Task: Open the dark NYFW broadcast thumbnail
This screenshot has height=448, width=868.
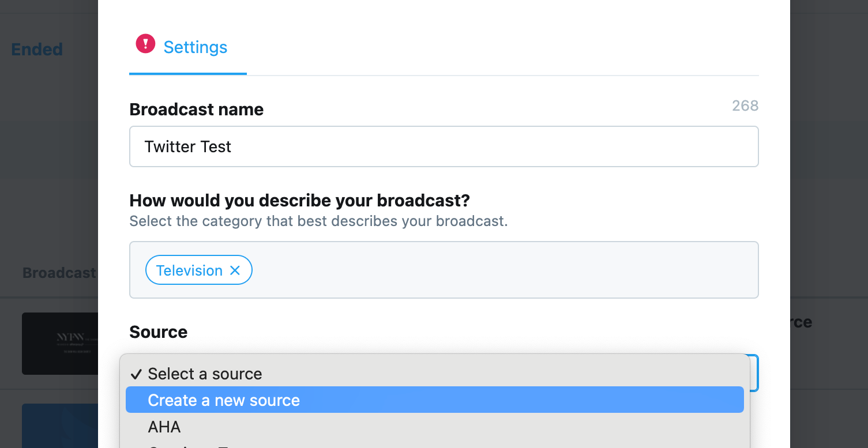Action: pyautogui.click(x=60, y=344)
